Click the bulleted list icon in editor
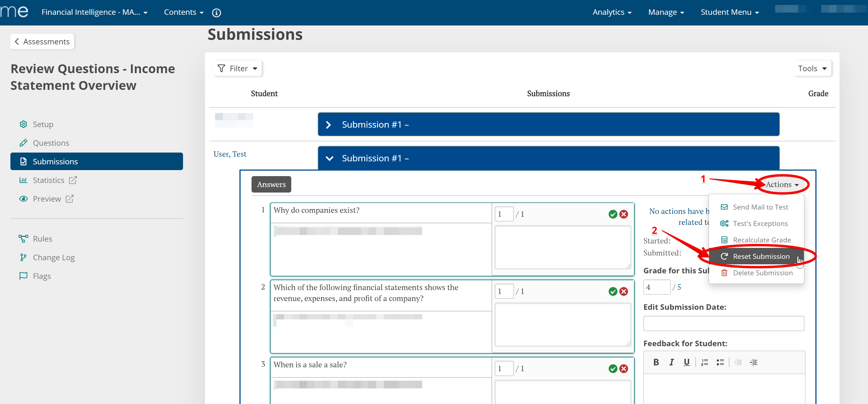This screenshot has width=868, height=404. (720, 362)
